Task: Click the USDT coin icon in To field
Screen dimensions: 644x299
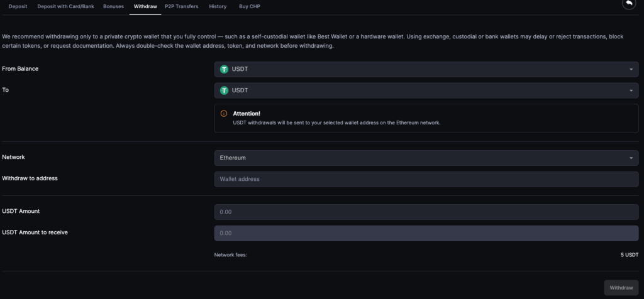Action: click(x=224, y=90)
